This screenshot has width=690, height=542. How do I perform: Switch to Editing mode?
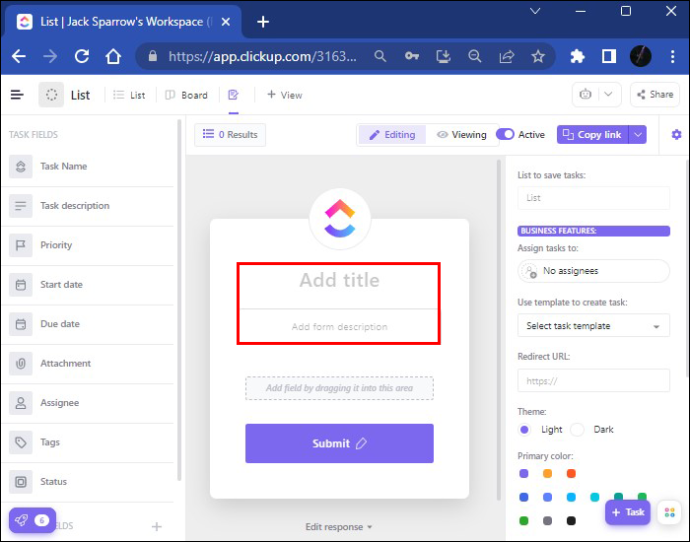point(392,135)
